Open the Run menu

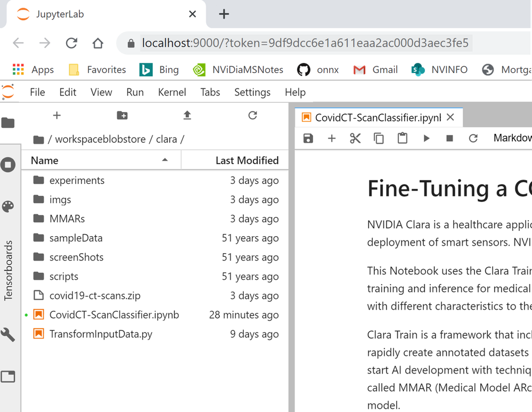tap(135, 92)
